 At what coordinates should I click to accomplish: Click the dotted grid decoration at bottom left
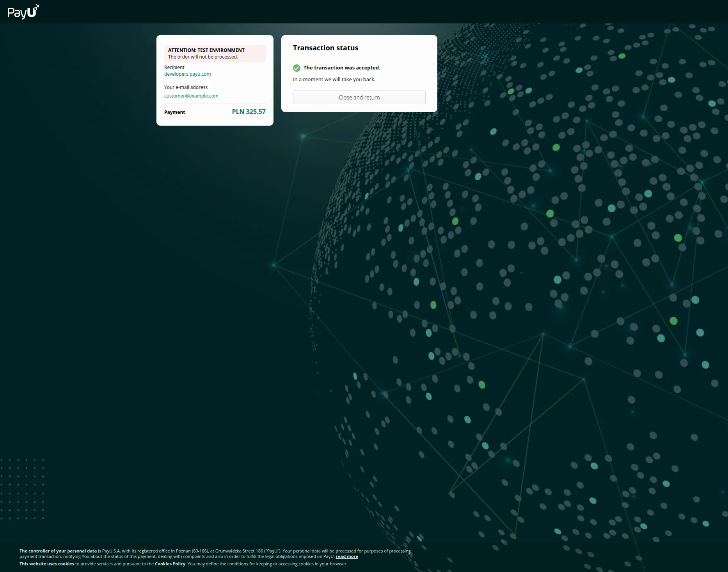tap(22, 489)
